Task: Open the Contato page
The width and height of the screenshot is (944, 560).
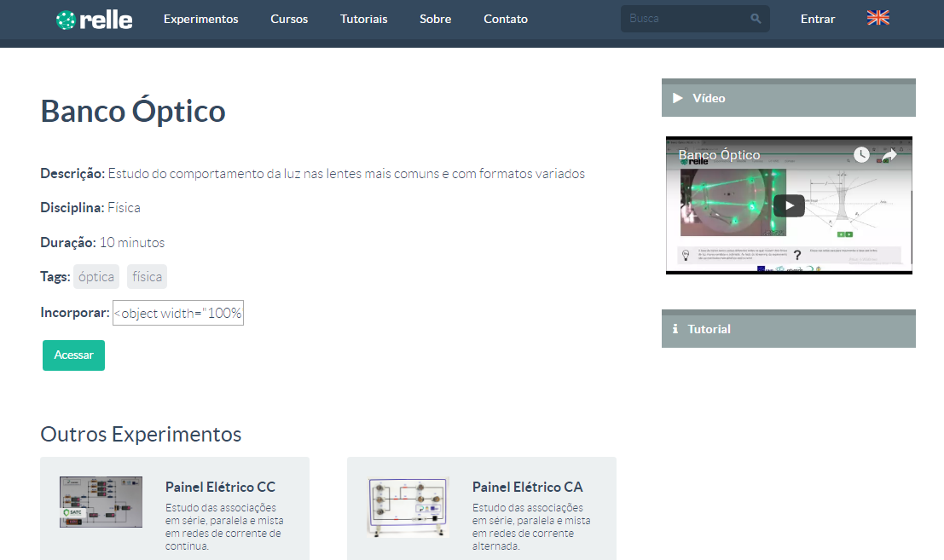Action: pos(506,19)
